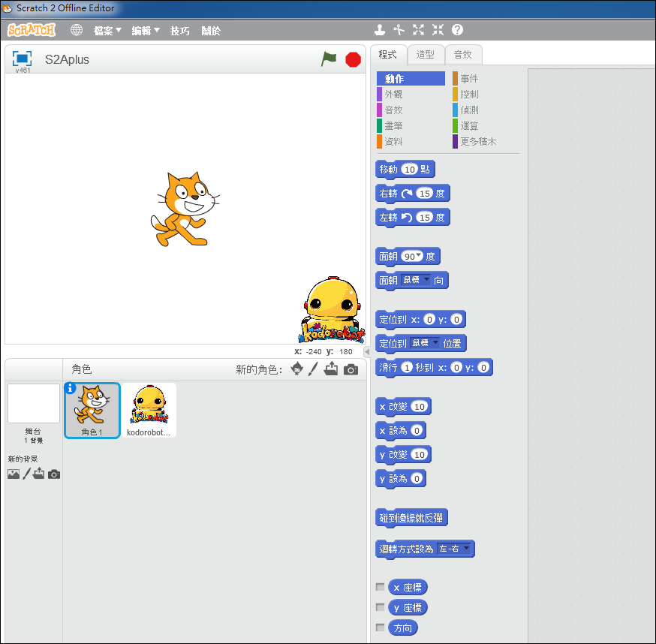Screen dimensions: 656x644
Task: Choose new sprite from library
Action: (297, 369)
